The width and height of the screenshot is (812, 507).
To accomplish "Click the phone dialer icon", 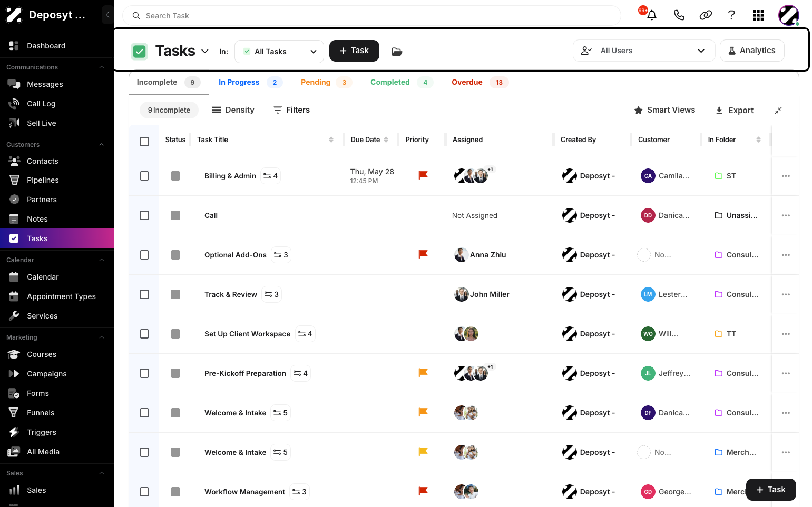I will click(679, 15).
